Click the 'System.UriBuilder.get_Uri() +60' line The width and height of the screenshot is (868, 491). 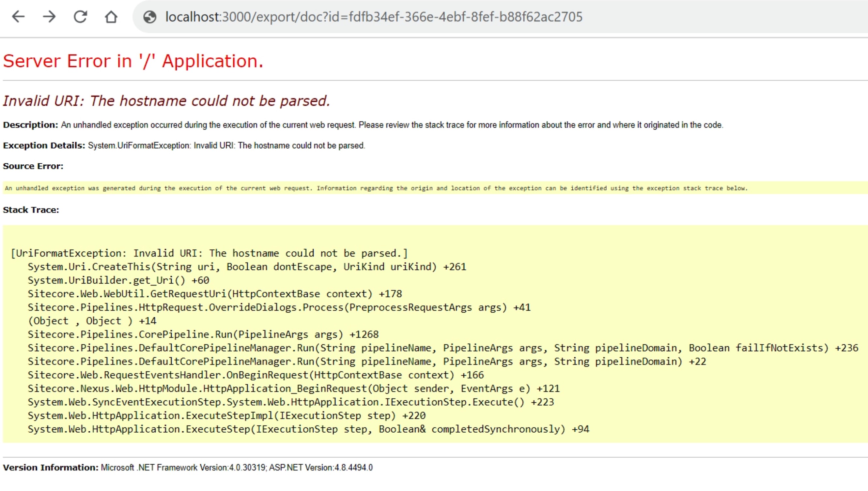[118, 280]
